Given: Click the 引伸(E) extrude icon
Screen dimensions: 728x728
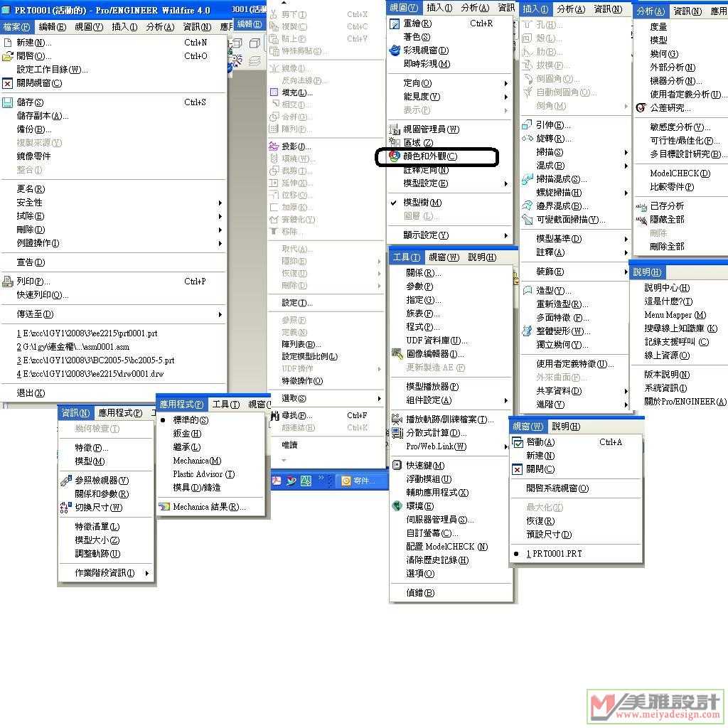Looking at the screenshot, I should pyautogui.click(x=527, y=125).
